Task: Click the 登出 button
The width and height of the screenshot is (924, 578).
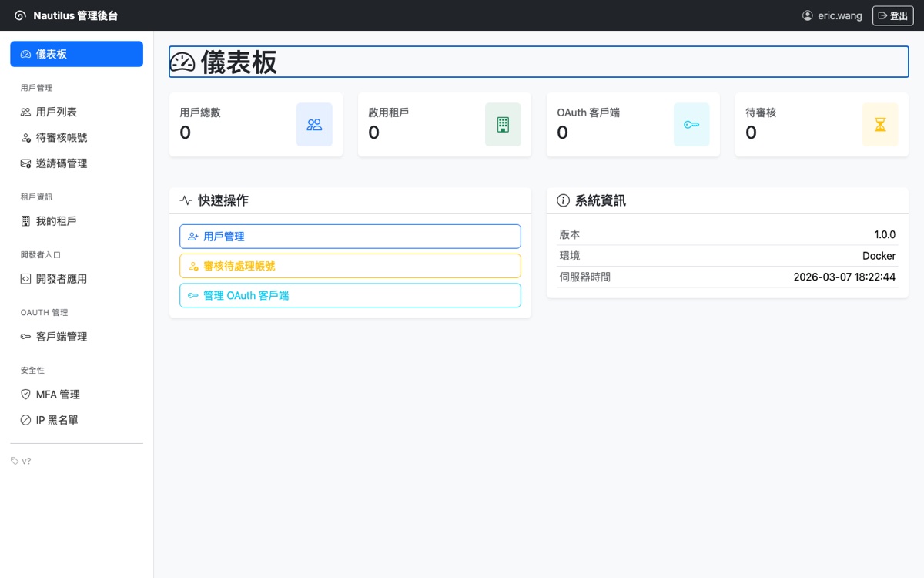Action: tap(892, 15)
